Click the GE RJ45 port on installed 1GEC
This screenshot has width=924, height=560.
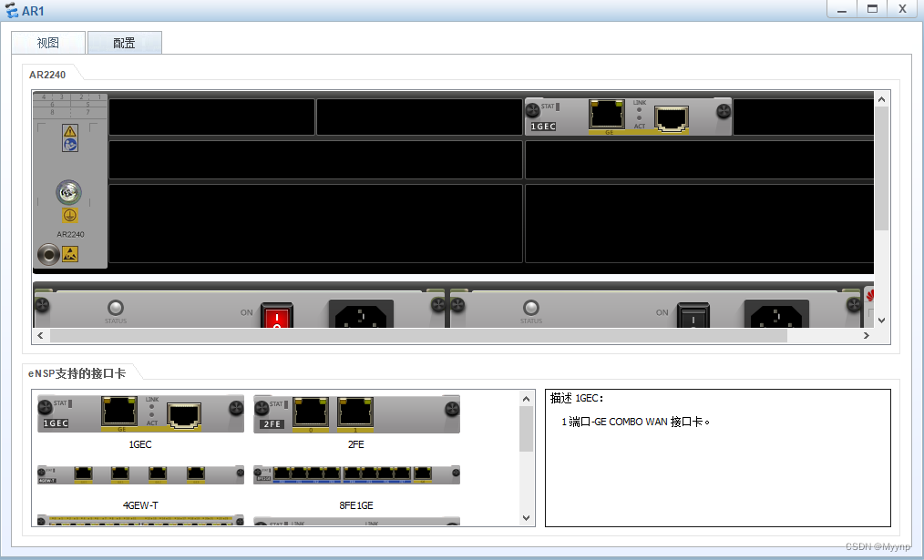click(x=606, y=115)
